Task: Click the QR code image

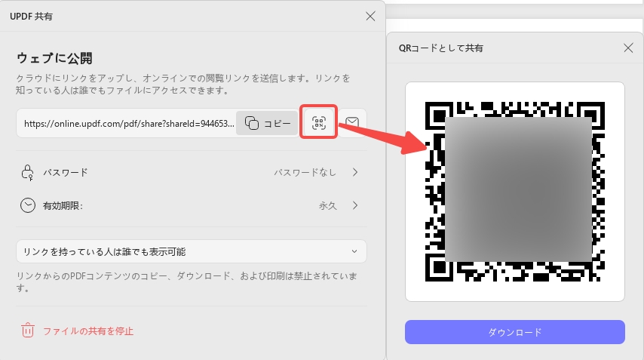Action: 514,192
